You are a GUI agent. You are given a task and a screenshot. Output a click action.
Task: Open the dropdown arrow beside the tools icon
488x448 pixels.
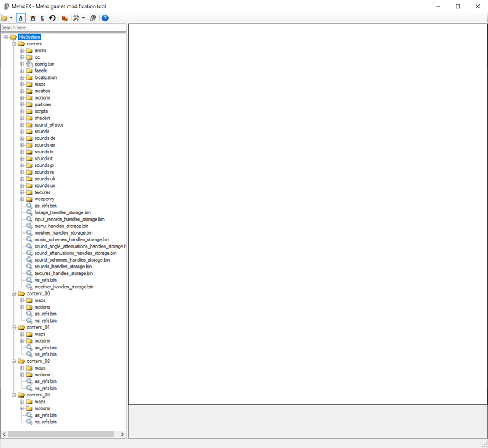tap(83, 18)
